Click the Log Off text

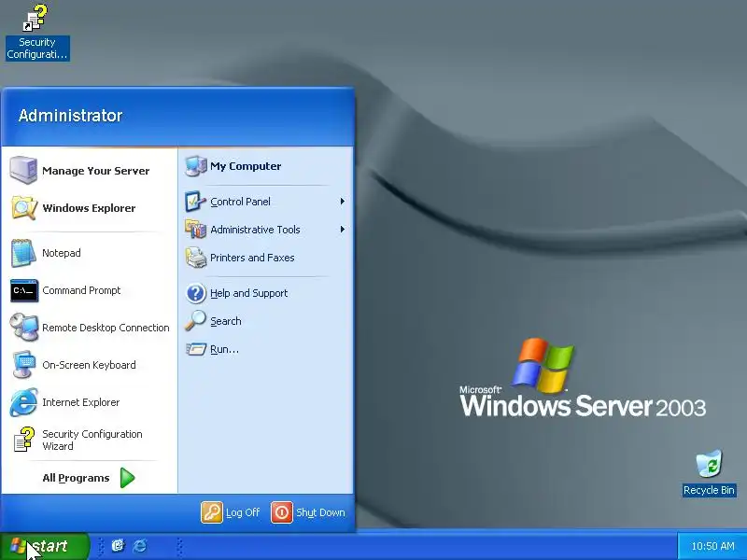[243, 512]
